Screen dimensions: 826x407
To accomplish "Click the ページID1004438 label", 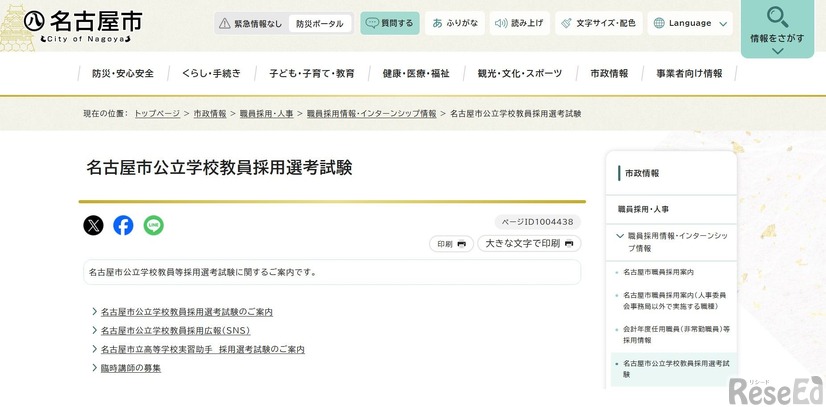I will tap(537, 222).
